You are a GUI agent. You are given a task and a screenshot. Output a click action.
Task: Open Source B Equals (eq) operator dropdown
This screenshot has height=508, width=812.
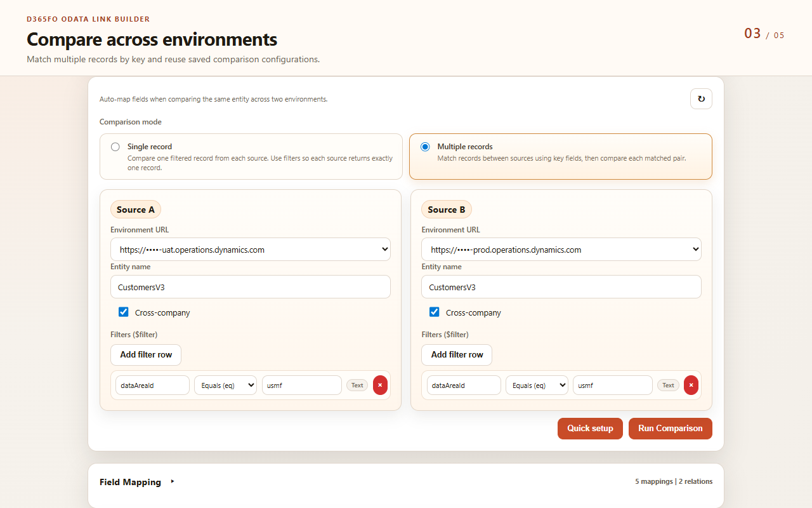[537, 385]
